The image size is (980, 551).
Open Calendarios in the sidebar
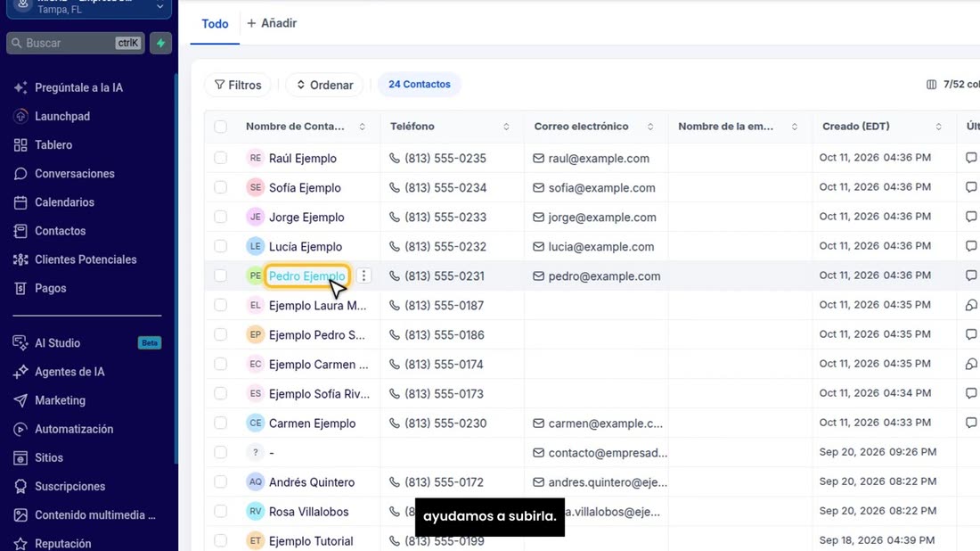coord(64,202)
